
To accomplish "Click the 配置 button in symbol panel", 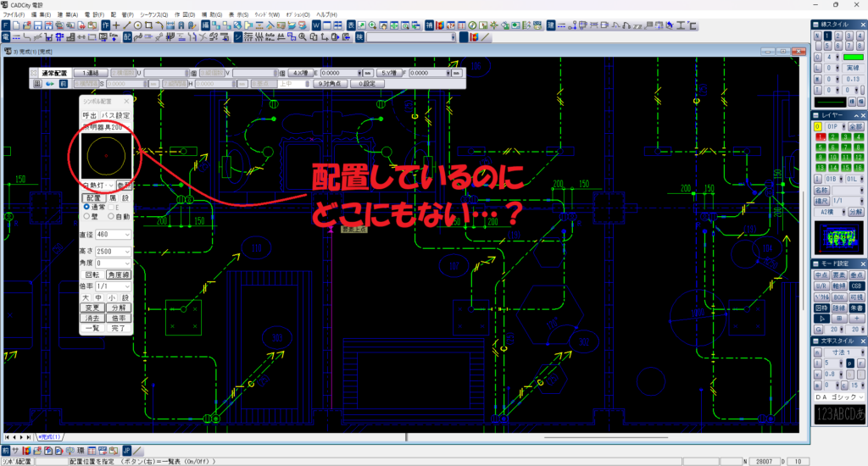I will pyautogui.click(x=93, y=198).
